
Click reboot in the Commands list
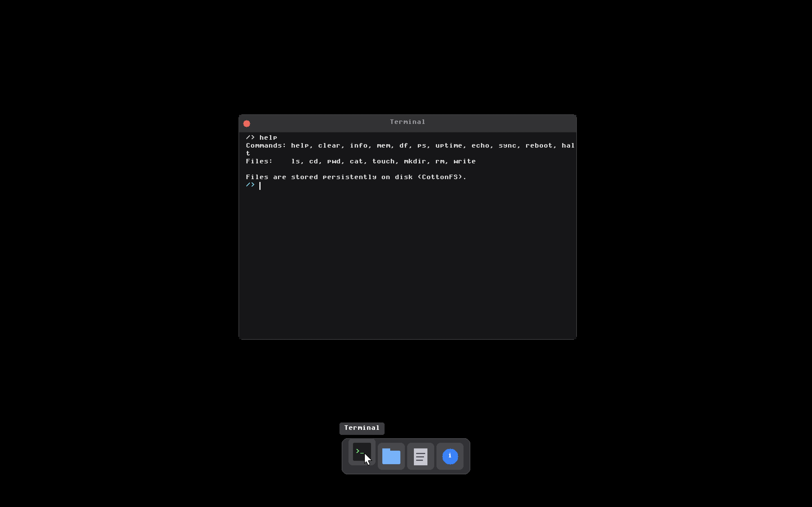(x=539, y=145)
